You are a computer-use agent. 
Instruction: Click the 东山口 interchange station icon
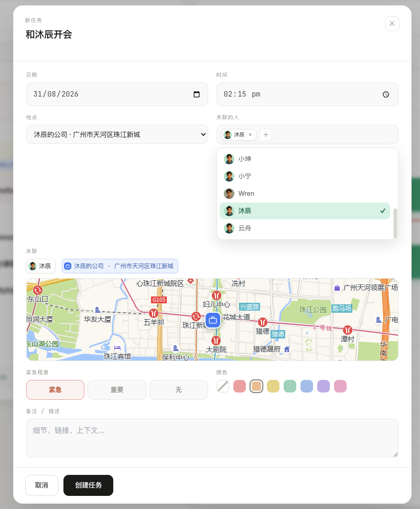click(38, 290)
